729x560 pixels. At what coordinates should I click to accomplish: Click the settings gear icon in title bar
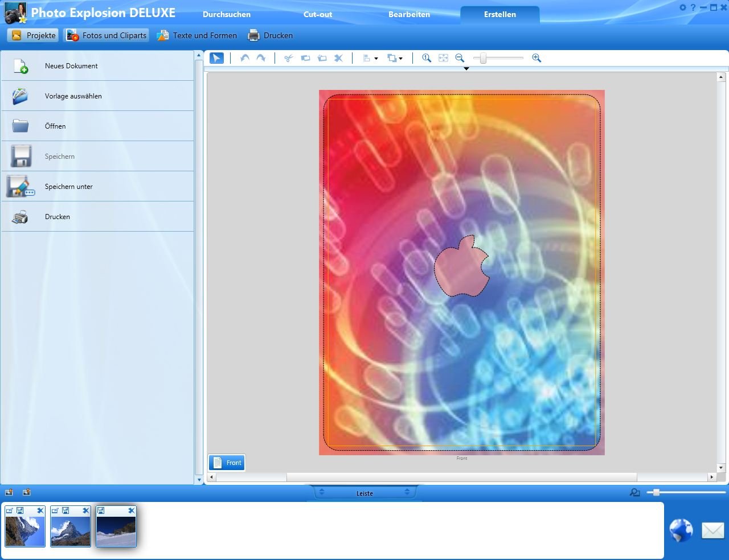pyautogui.click(x=683, y=7)
